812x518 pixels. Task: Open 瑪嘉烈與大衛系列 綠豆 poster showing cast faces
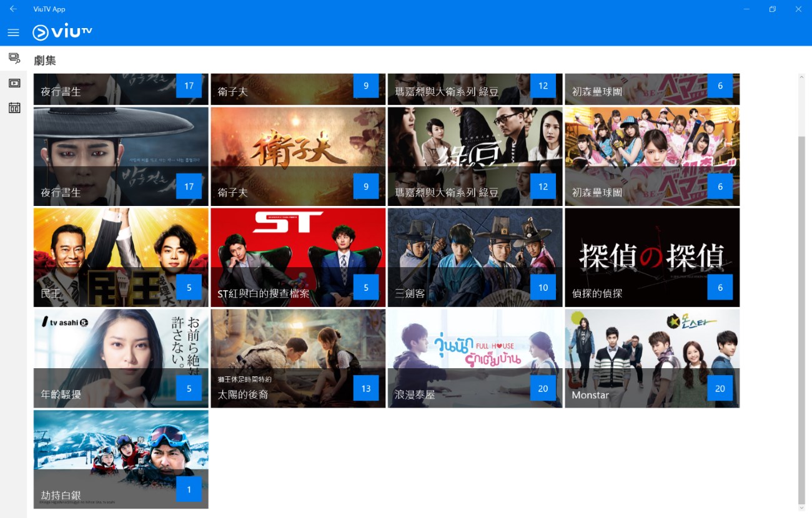[x=475, y=156]
